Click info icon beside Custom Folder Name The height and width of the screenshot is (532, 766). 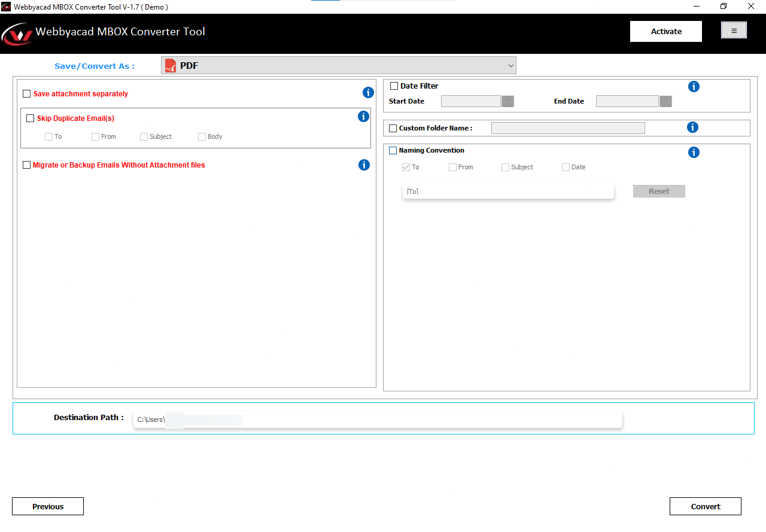coord(692,127)
